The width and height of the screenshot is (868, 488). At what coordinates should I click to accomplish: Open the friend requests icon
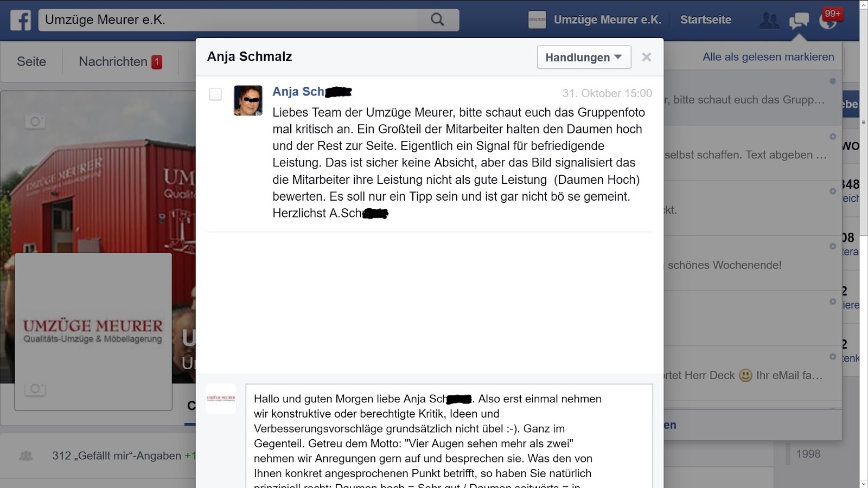click(x=769, y=21)
